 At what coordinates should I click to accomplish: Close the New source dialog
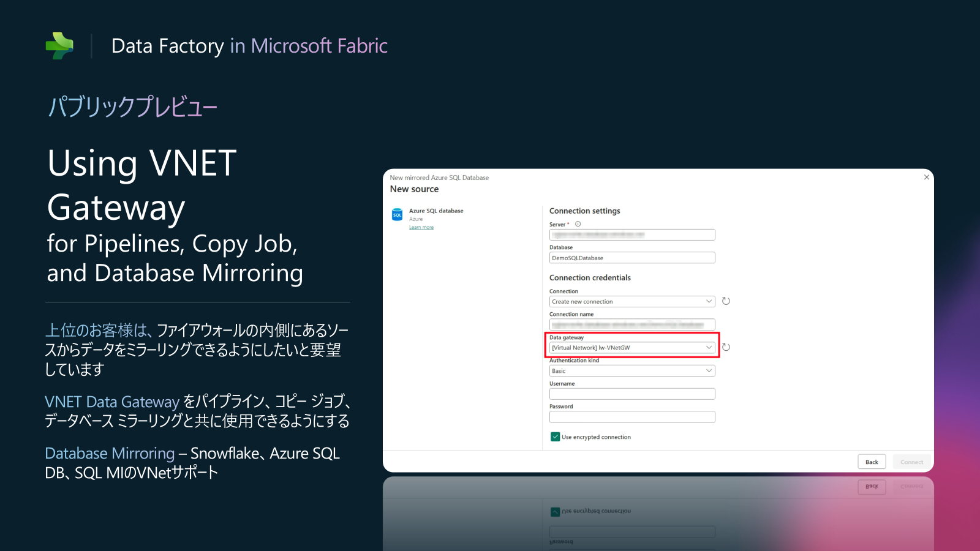point(927,177)
